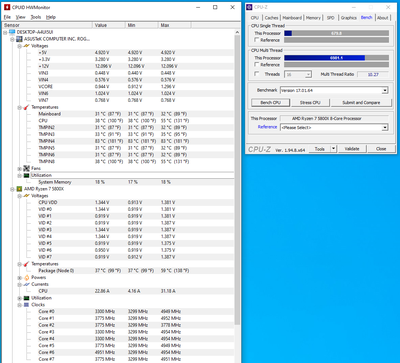Click the mainboard Temperatures thermometer icon
Viewport: 400px width, 363px height.
click(27, 107)
